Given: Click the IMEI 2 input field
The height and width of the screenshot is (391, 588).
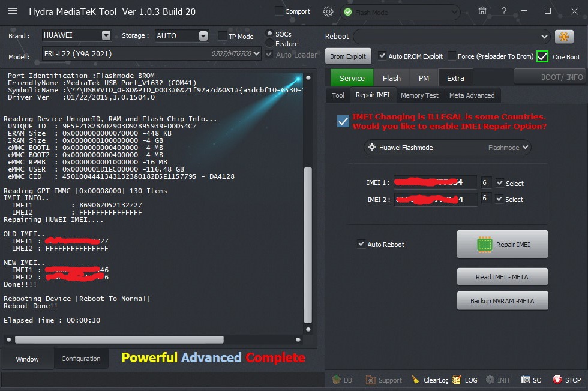Looking at the screenshot, I should click(x=435, y=198).
